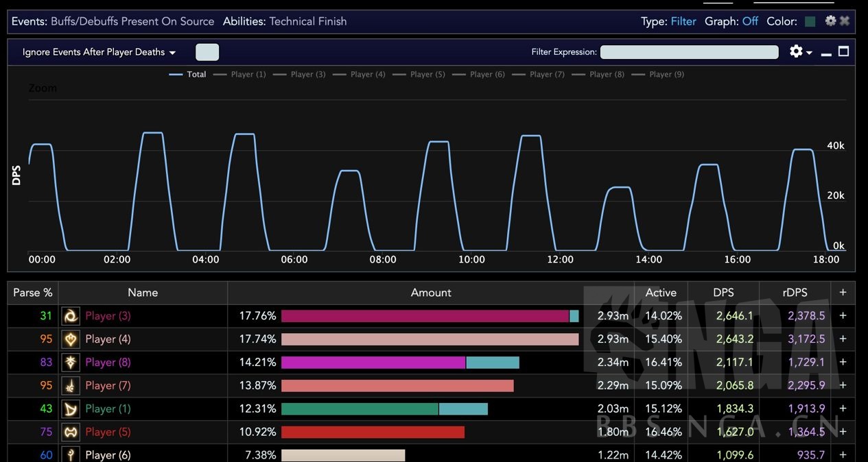Click the Graph Off link to enable graphing
868x462 pixels.
(x=749, y=21)
